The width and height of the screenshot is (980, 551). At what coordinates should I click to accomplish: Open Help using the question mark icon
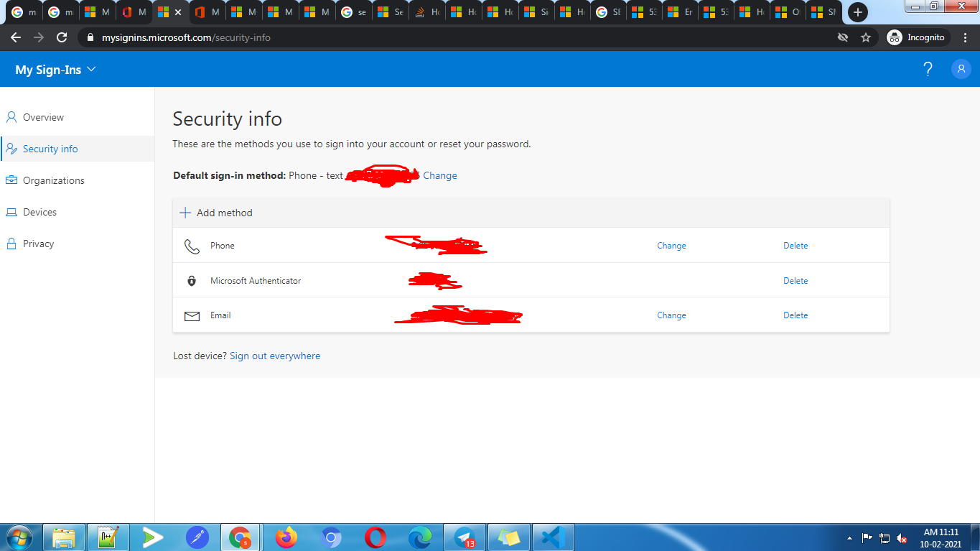click(x=928, y=69)
